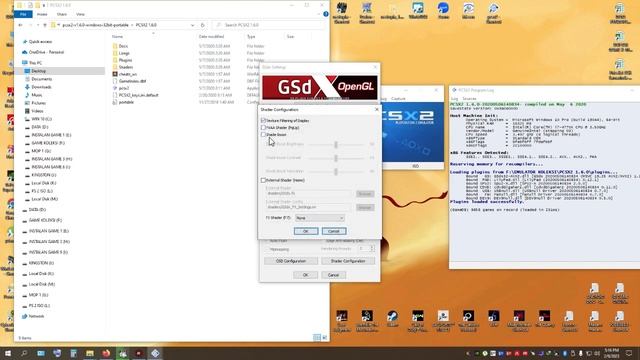Click the Rendering threads spinner arrows
The image size is (640, 360).
coord(372,248)
